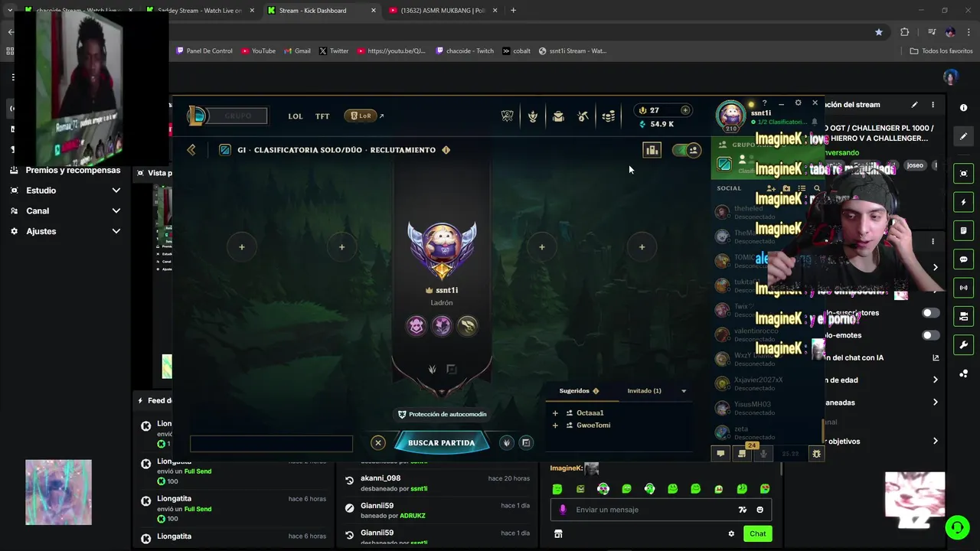This screenshot has height=551, width=980.
Task: Click the shop icon below Kick message box
Action: tap(558, 533)
